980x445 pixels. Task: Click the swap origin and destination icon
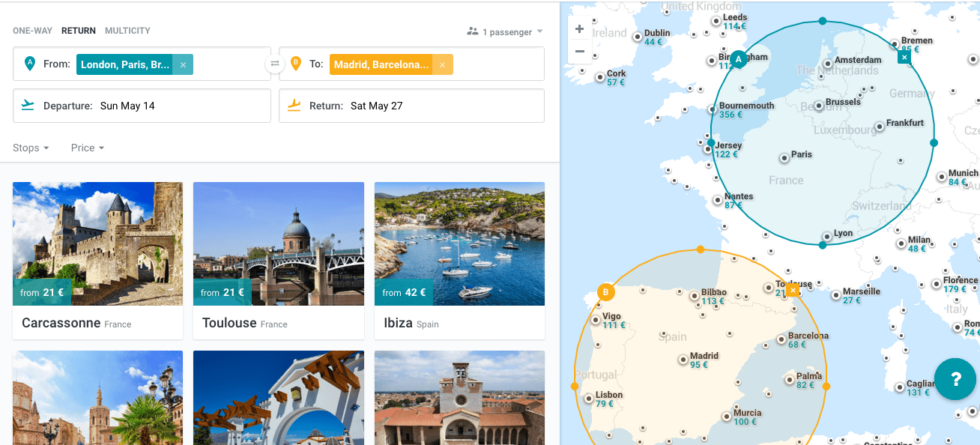pos(275,64)
